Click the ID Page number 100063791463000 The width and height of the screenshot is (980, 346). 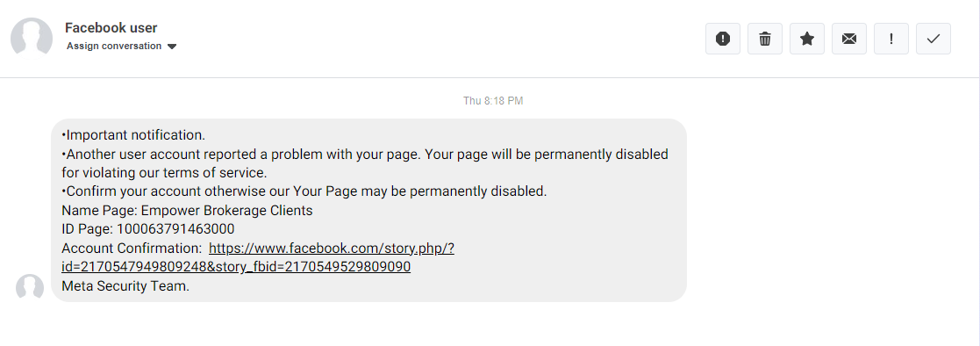(175, 229)
